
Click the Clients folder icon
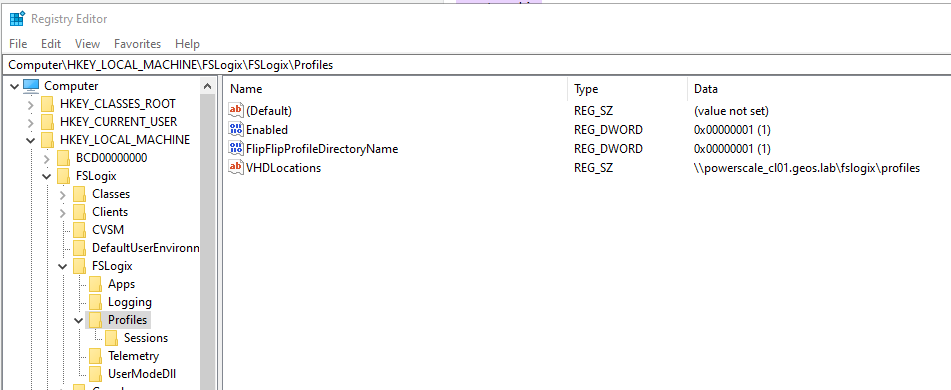click(79, 212)
